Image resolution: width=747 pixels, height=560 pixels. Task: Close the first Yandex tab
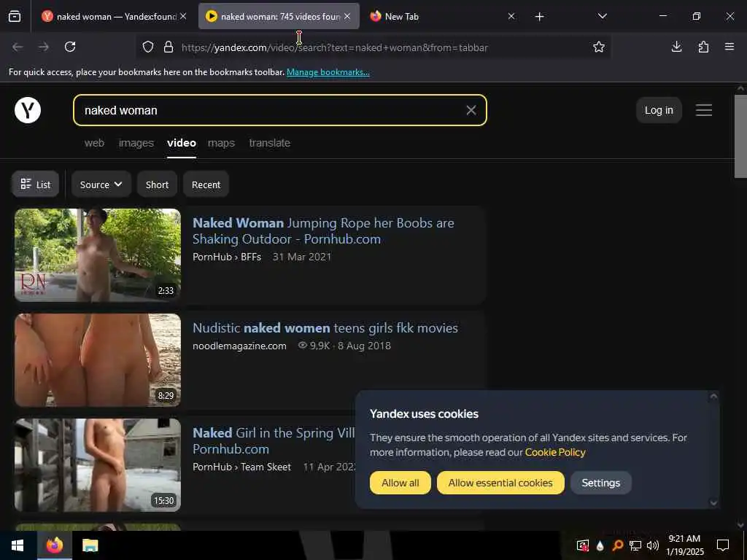tap(183, 16)
